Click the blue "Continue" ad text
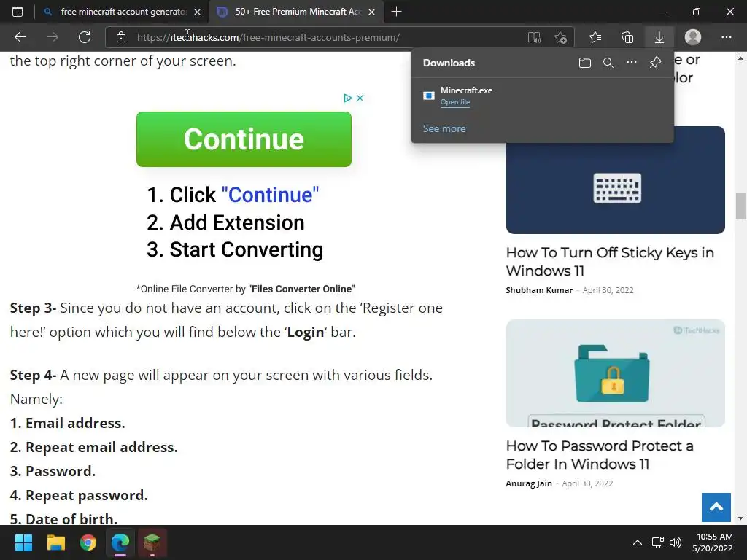 pos(270,195)
